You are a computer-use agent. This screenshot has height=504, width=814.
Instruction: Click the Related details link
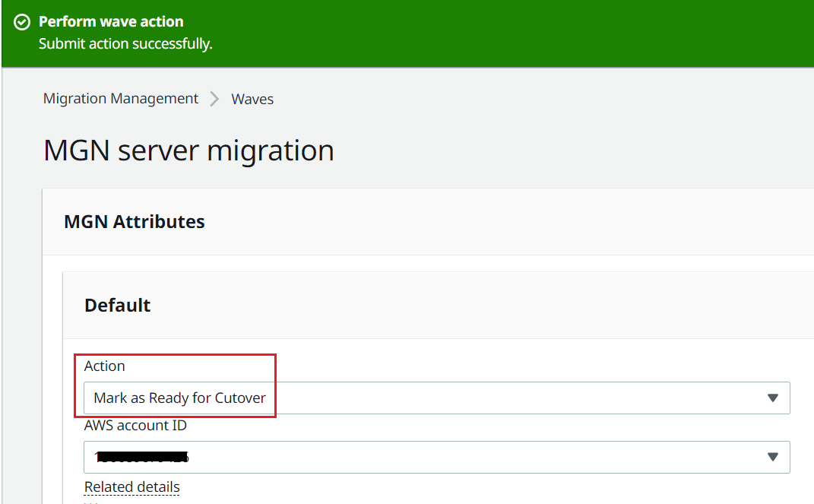(x=131, y=487)
